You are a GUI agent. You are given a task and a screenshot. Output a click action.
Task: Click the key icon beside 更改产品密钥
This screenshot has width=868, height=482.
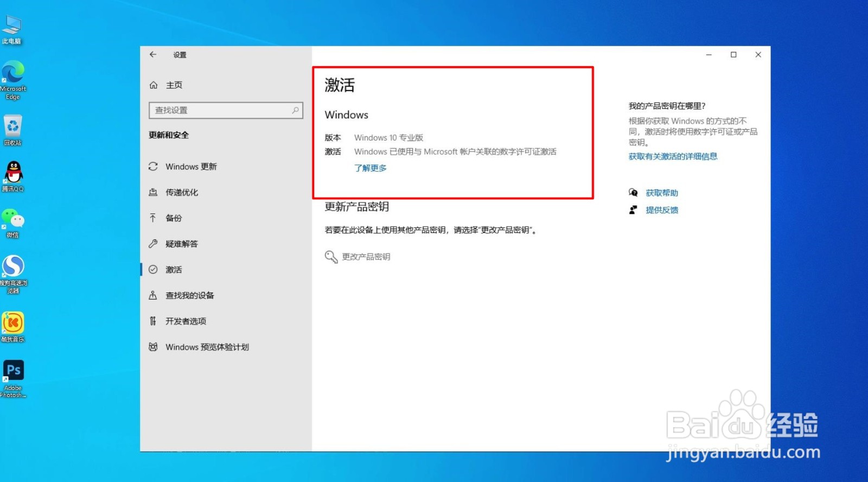pyautogui.click(x=331, y=257)
